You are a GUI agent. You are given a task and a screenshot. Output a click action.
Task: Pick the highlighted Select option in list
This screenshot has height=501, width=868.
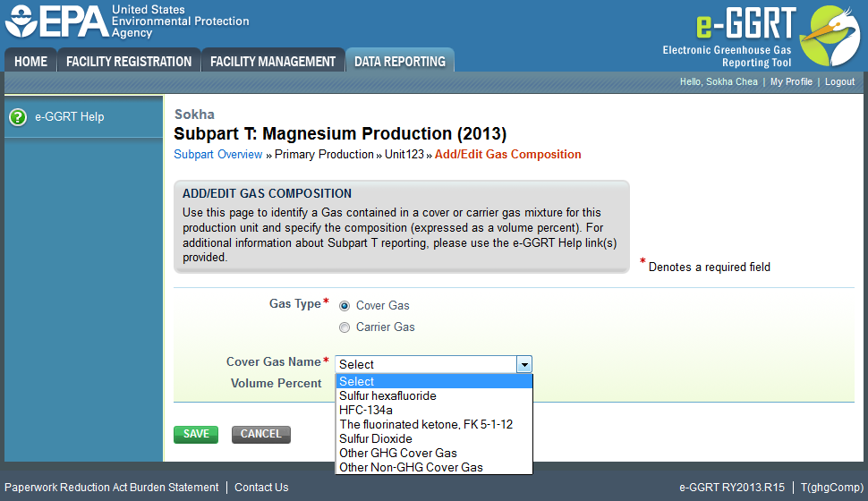[434, 381]
